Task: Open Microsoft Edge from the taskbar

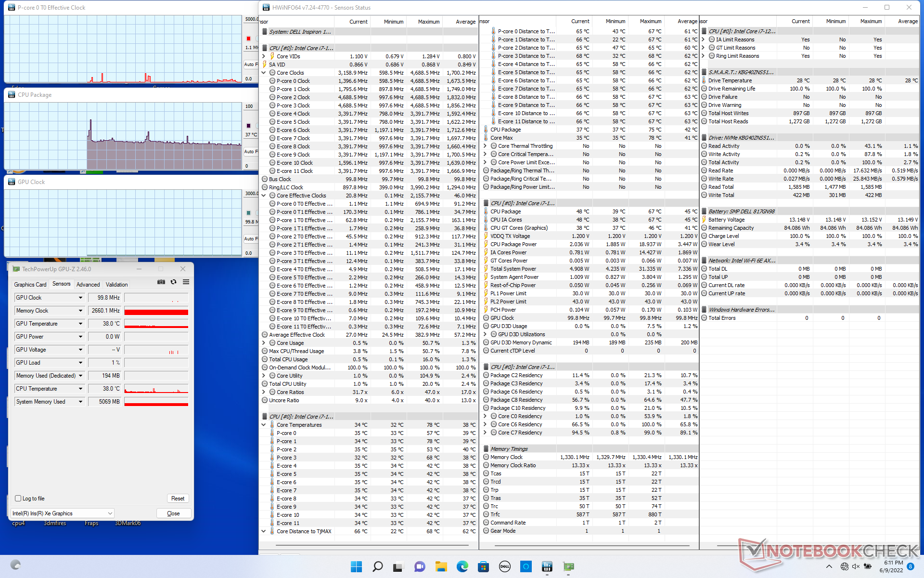Action: [x=462, y=566]
